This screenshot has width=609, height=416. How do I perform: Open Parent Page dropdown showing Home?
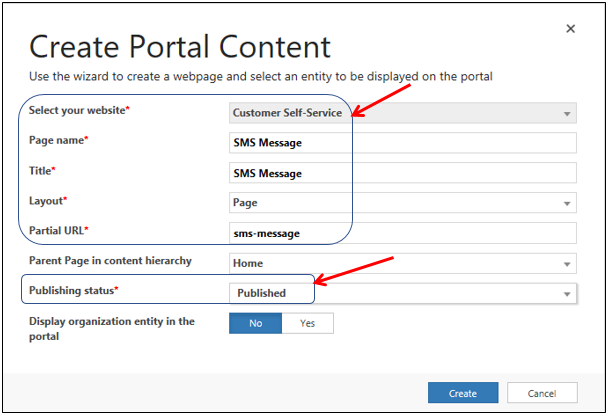coord(400,264)
